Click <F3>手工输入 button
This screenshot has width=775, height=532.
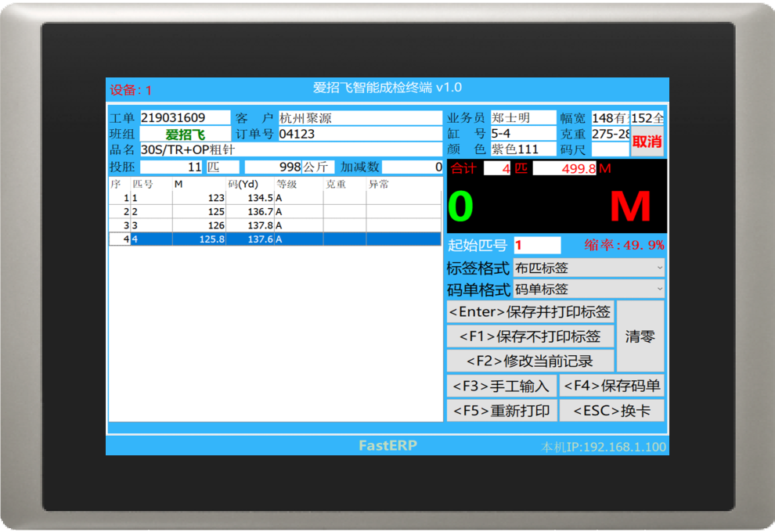[x=502, y=386]
